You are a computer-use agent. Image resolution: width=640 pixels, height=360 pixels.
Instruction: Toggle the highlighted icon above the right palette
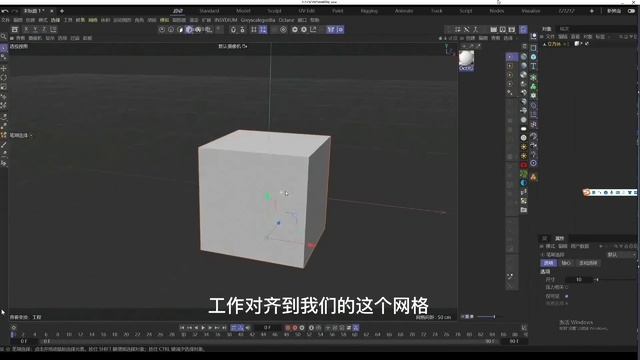pos(523,29)
